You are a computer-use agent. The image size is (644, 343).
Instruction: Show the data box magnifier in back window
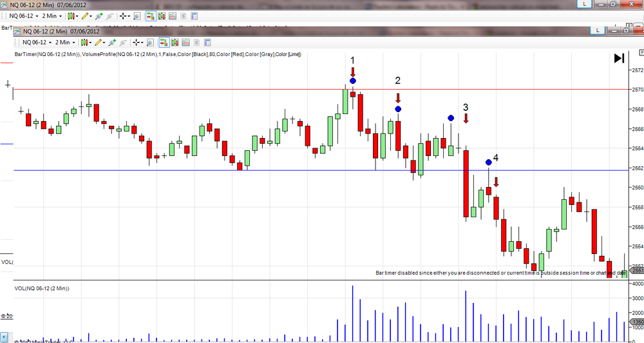(137, 15)
